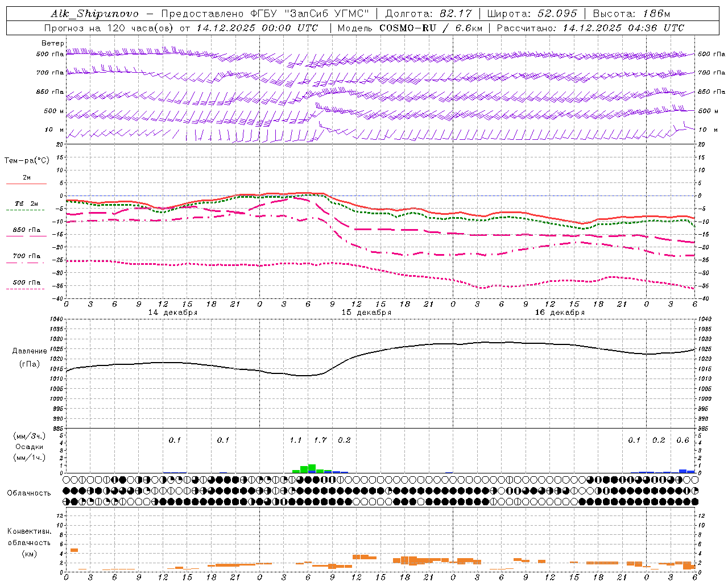Click the '500 м' wind level label on left
728x582 pixels.
55,111
